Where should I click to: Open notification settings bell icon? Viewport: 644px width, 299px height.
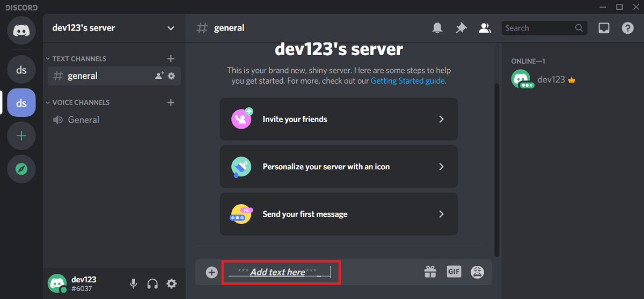(x=437, y=28)
